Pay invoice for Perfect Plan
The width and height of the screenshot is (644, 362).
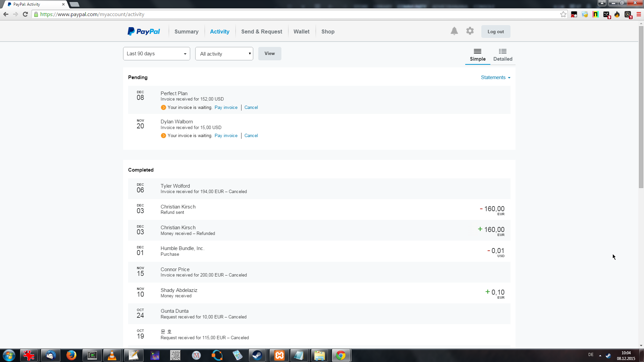(226, 107)
